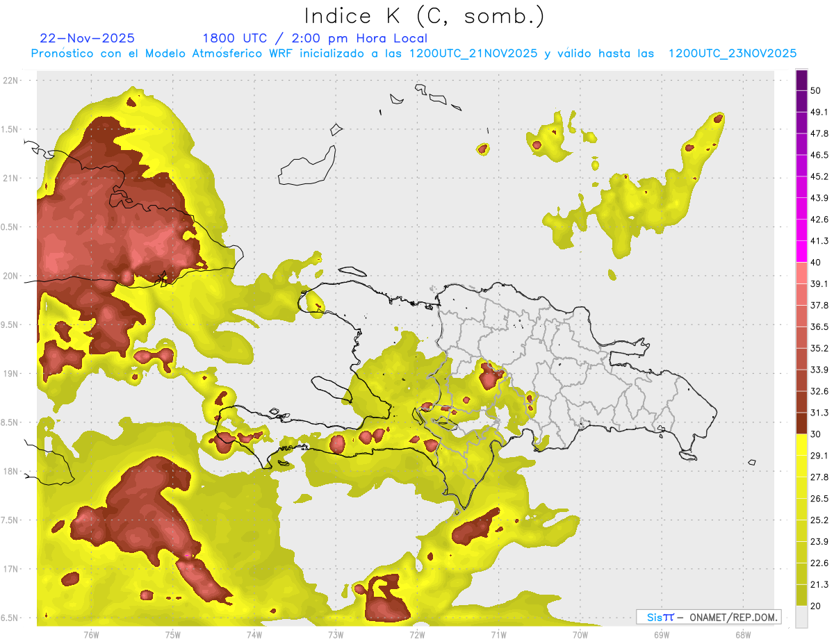Click the "33.9" colorbar label
The image size is (834, 644).
coord(819,370)
